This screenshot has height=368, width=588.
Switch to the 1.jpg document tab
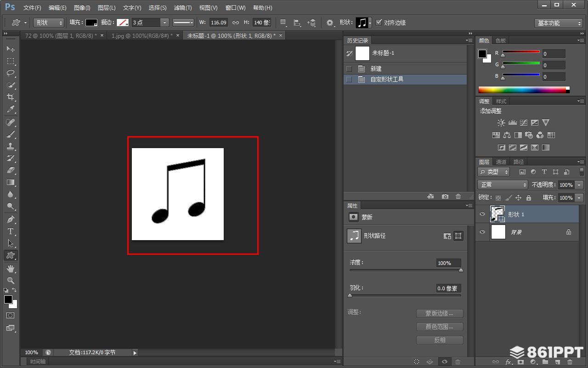(142, 35)
